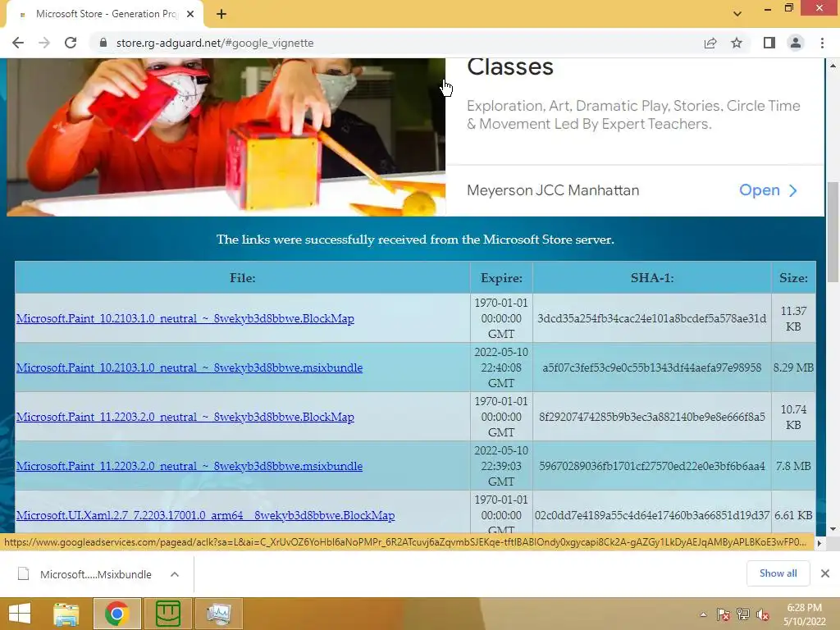Download Microsoft.Paint 11.2203.2.0 BlockMap file
Viewport: 840px width, 630px height.
[185, 417]
